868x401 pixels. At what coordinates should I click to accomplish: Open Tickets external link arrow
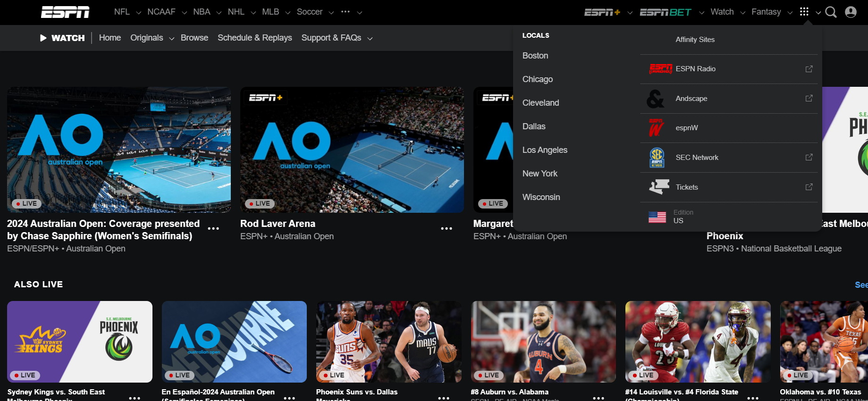(x=809, y=187)
